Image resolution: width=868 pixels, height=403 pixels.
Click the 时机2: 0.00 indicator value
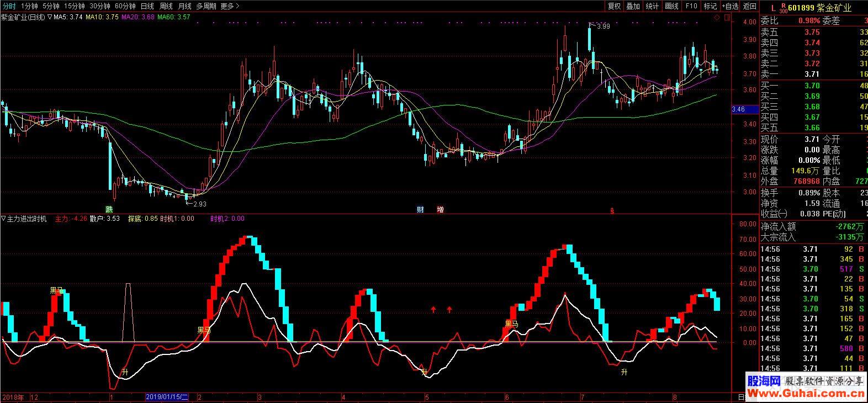pos(227,219)
